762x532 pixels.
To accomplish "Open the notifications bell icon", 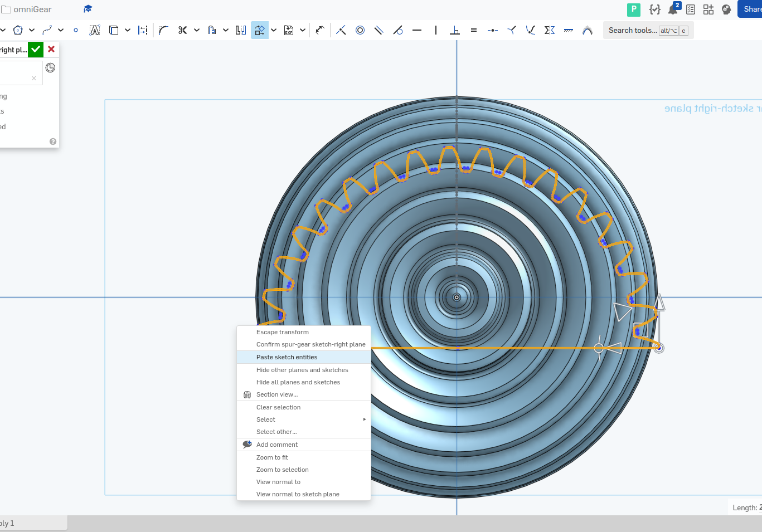I will click(673, 9).
